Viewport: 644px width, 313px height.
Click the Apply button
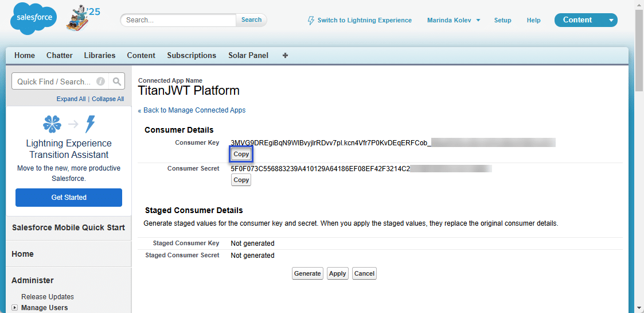pyautogui.click(x=338, y=273)
